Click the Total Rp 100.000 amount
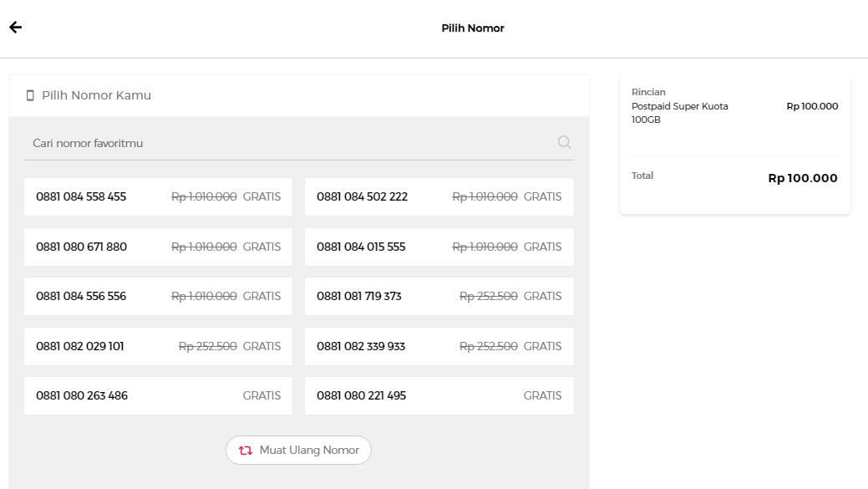This screenshot has width=868, height=489. point(802,178)
